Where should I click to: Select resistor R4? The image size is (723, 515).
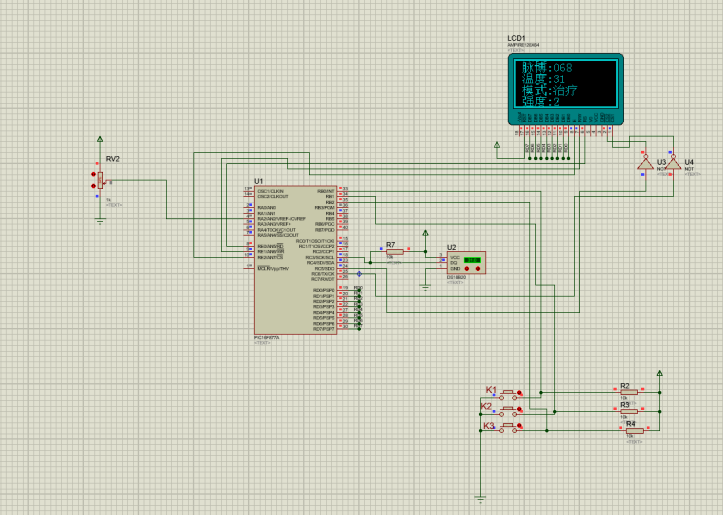click(x=635, y=431)
